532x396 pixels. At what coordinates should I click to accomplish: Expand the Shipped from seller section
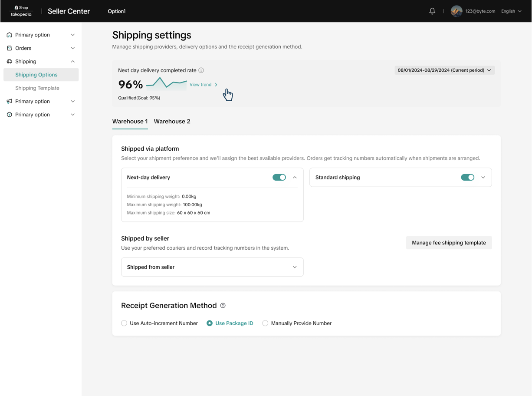click(x=295, y=267)
